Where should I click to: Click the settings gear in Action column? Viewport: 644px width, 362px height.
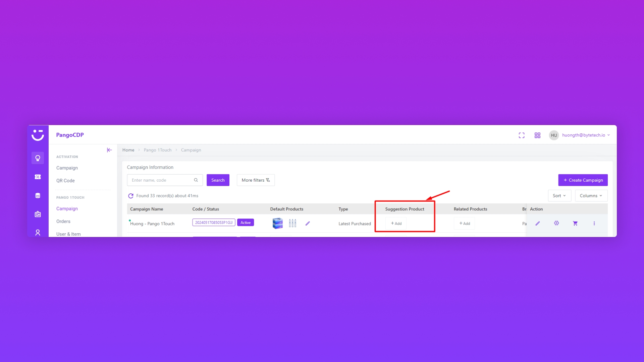[x=556, y=223]
